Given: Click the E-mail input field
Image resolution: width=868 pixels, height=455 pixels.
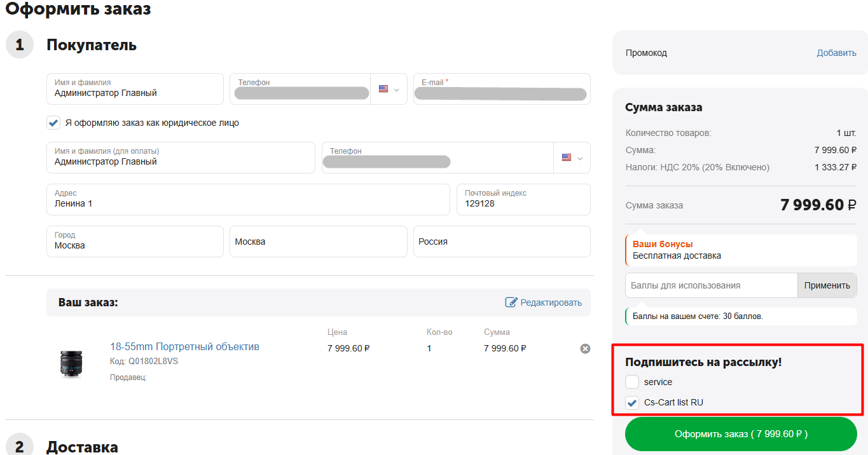Looking at the screenshot, I should [x=502, y=89].
